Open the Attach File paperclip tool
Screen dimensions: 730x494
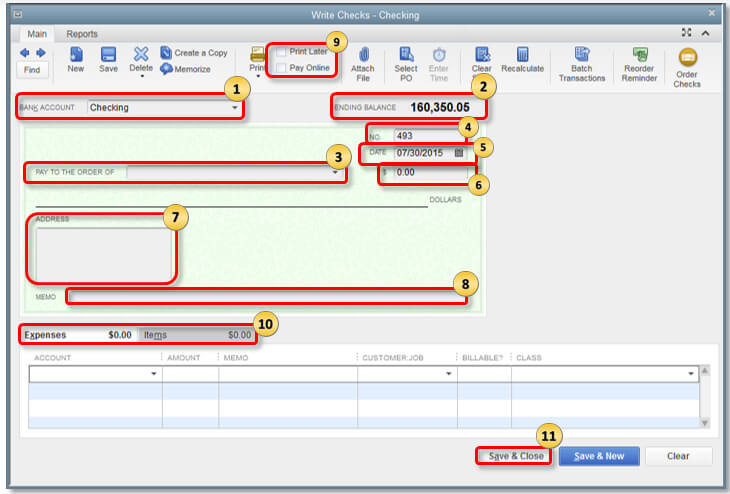(x=363, y=54)
